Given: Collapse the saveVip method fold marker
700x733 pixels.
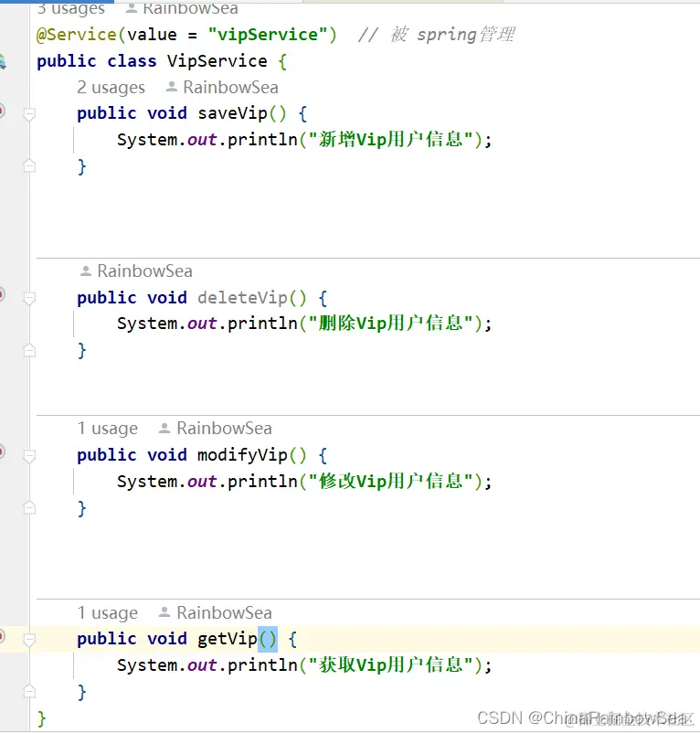Looking at the screenshot, I should (29, 113).
